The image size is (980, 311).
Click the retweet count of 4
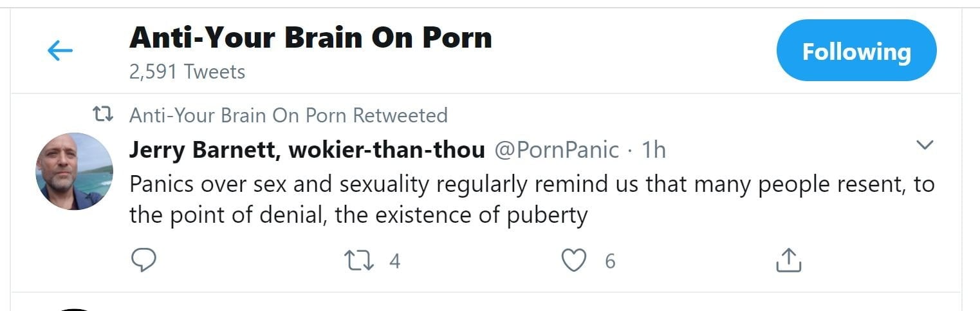[x=394, y=261]
